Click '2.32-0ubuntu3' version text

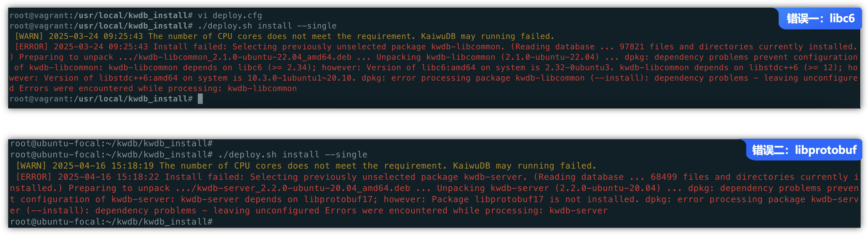pos(577,68)
